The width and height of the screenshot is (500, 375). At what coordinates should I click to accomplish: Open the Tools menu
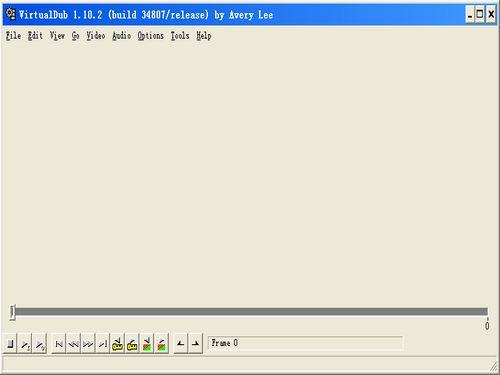(180, 36)
